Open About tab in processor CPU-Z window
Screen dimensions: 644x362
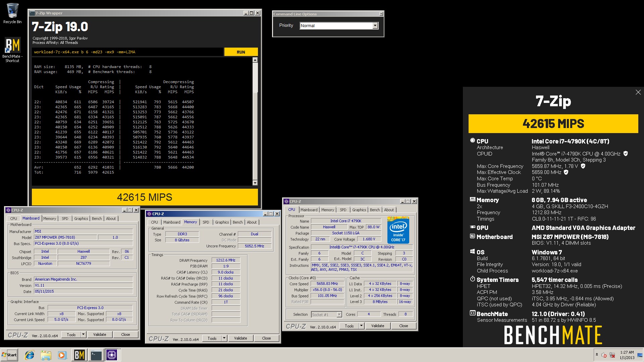(389, 210)
